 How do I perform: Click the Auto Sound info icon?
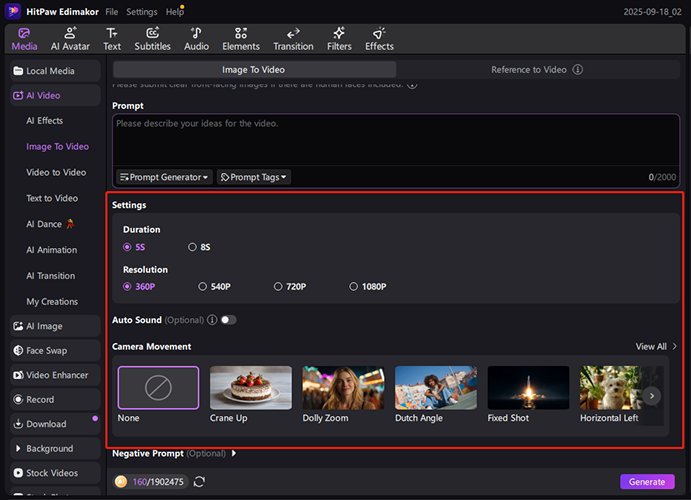tap(212, 320)
